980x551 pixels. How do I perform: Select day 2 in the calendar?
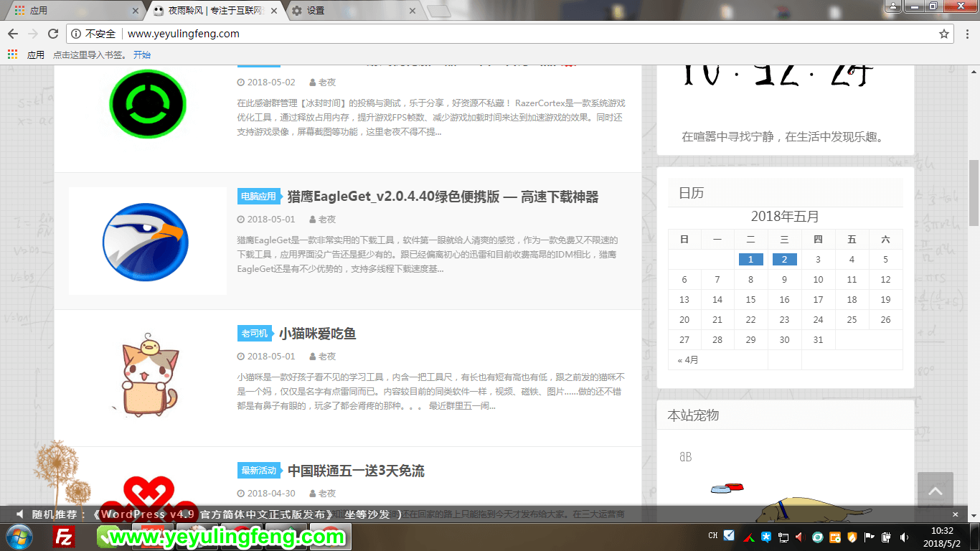(x=785, y=260)
